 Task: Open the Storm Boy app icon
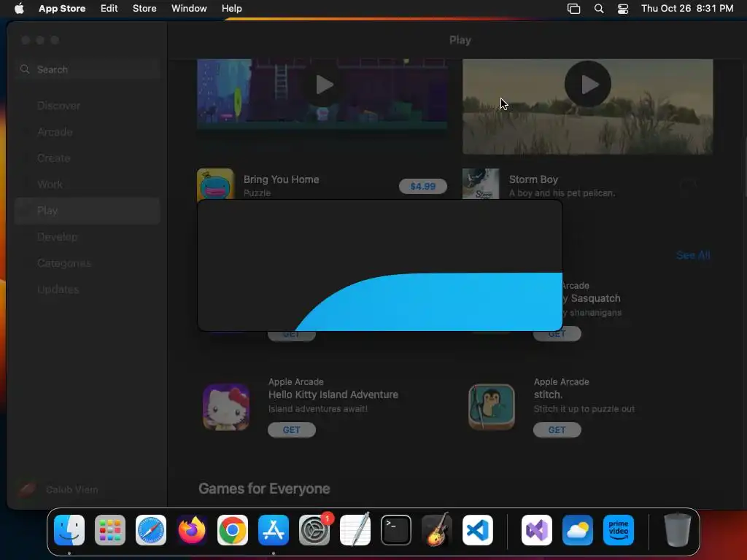481,184
